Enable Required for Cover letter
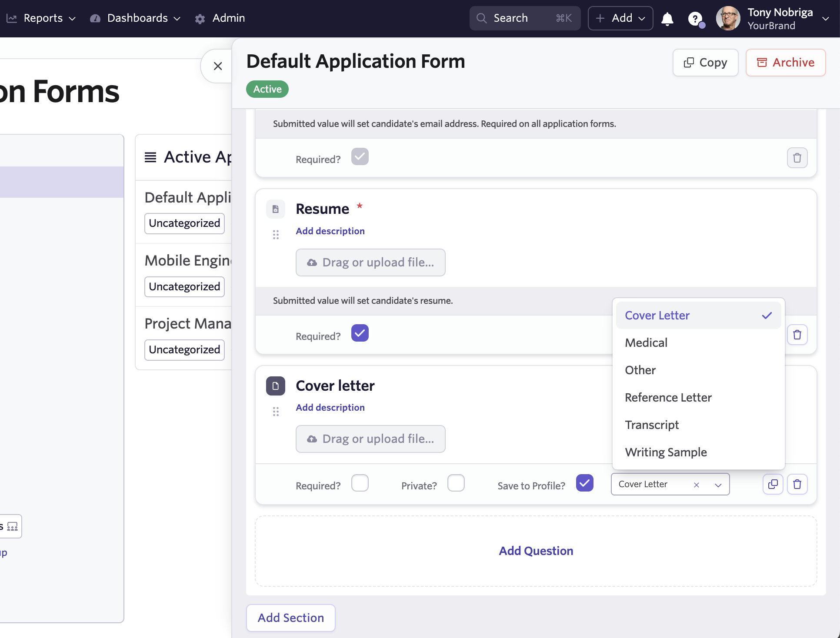The image size is (840, 638). [x=360, y=483]
